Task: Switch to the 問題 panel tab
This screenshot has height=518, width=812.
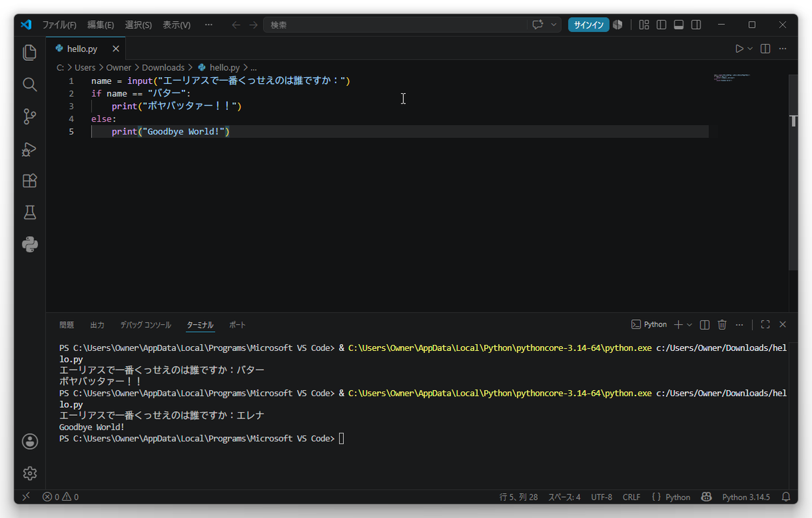Action: coord(66,325)
